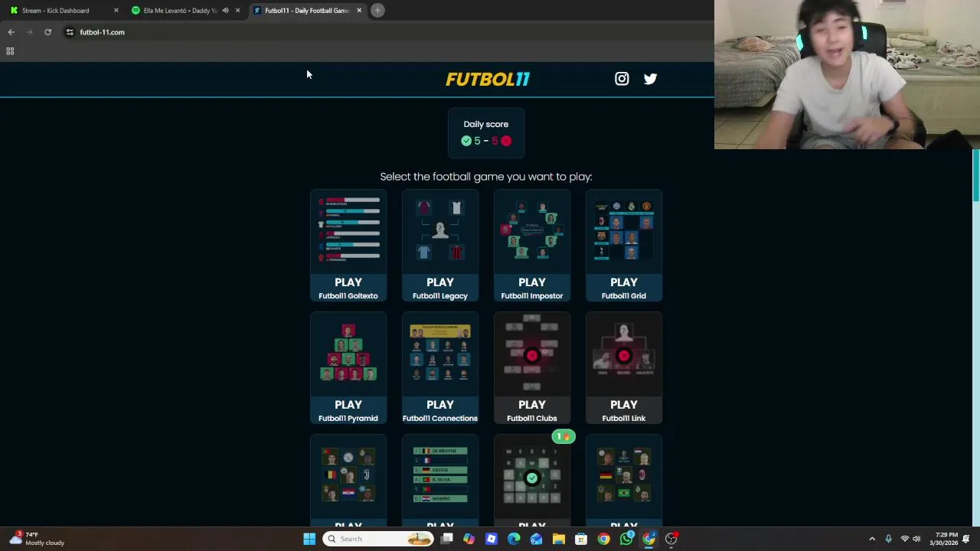Click the streak badge with fire icon

tap(563, 437)
